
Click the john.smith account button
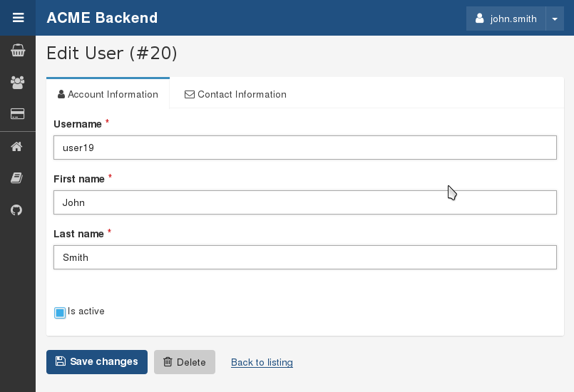pyautogui.click(x=506, y=19)
